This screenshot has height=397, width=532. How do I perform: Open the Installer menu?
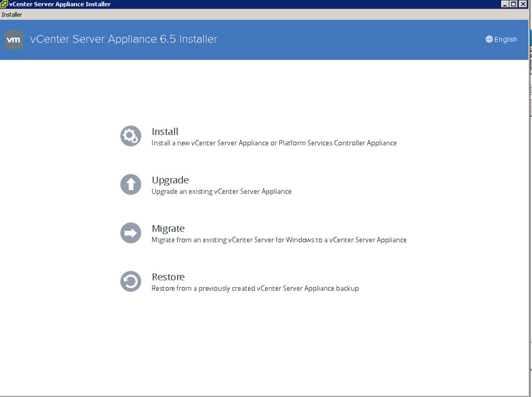click(12, 15)
